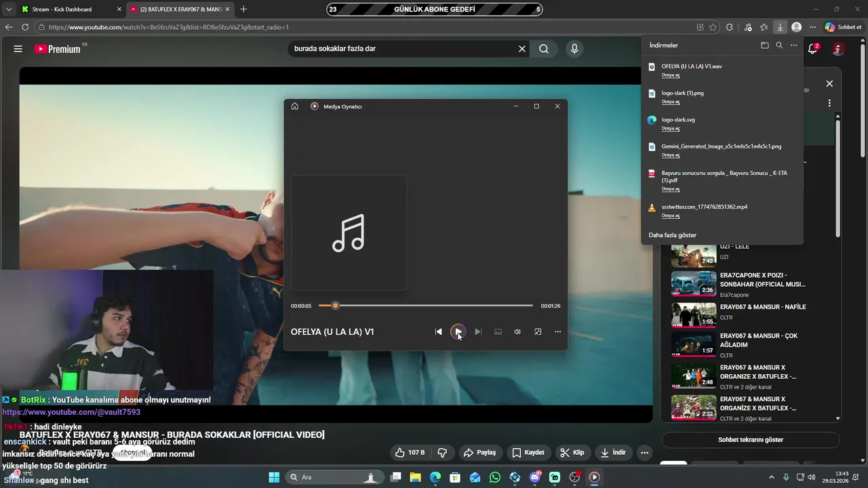Open more options in the İndirmeler panel

[x=793, y=45]
